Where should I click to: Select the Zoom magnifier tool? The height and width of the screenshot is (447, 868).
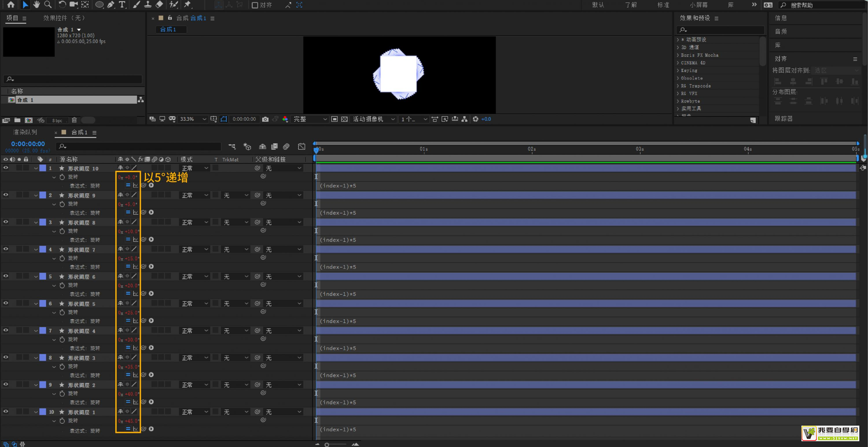(48, 5)
